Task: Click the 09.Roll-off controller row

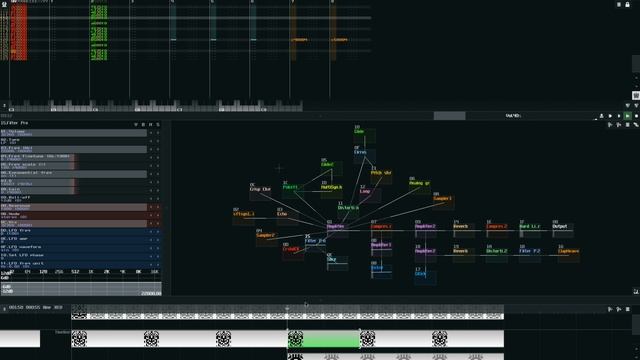Action: coord(73,198)
